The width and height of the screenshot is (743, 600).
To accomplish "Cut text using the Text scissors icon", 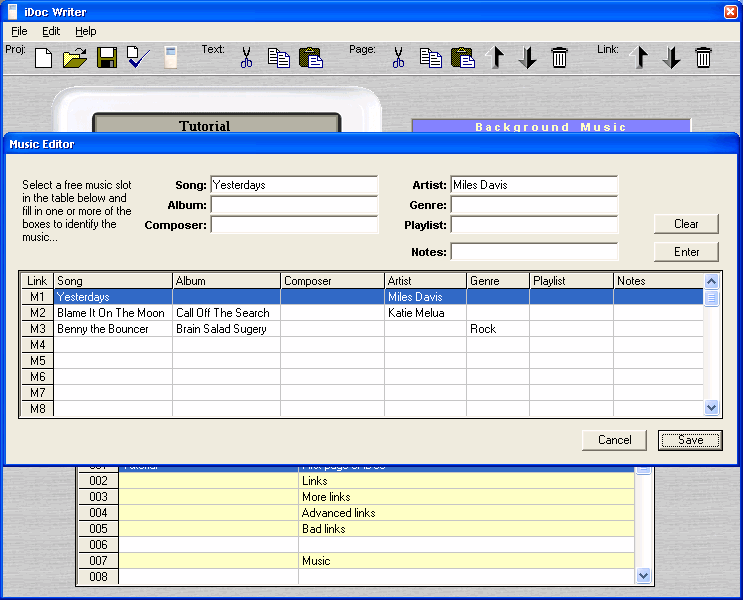I will point(246,58).
